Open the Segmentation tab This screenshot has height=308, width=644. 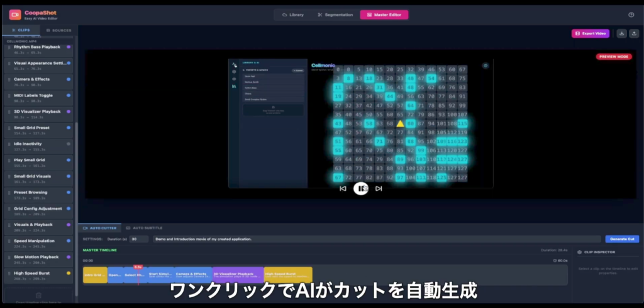pos(335,14)
